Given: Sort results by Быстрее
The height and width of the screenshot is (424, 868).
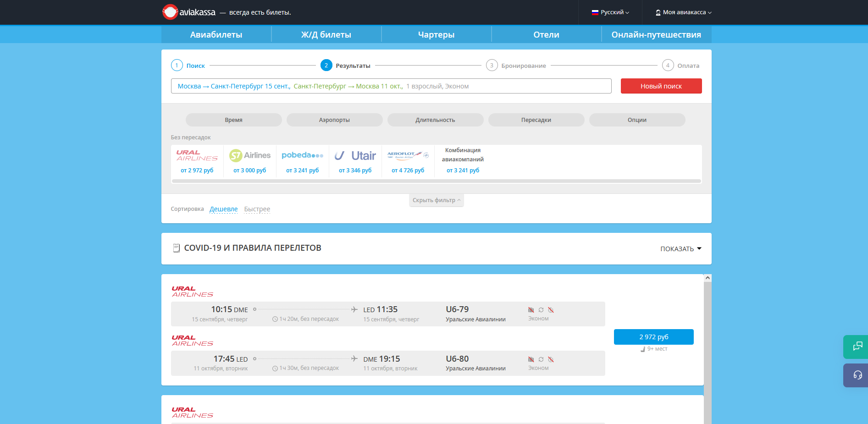Looking at the screenshot, I should pyautogui.click(x=257, y=209).
